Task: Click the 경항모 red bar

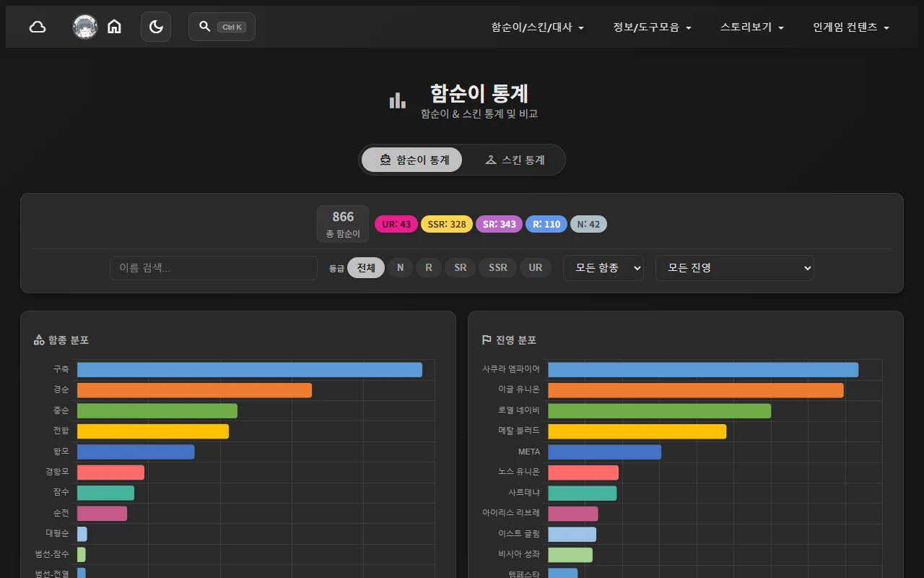Action: click(110, 473)
